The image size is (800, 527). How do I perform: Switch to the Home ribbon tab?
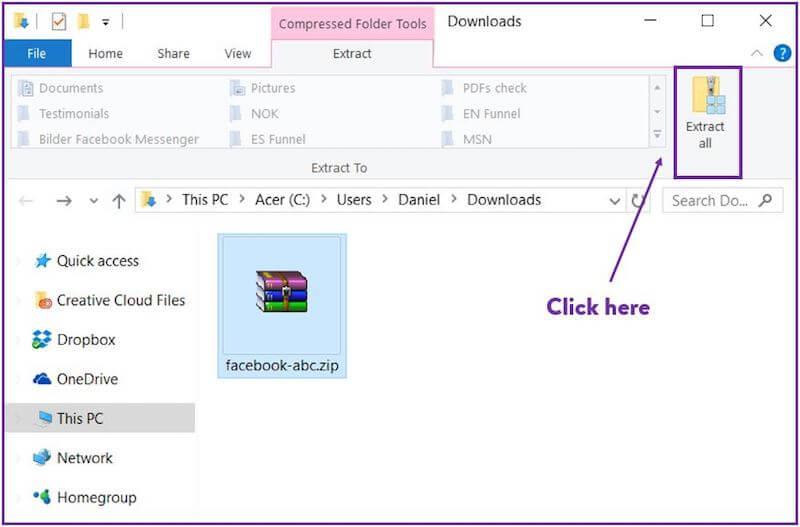point(105,54)
